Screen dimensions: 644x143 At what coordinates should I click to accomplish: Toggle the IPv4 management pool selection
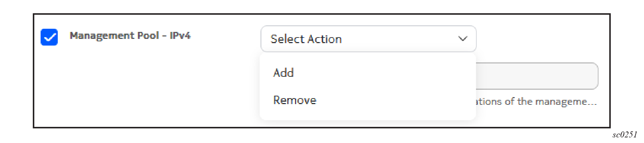click(x=49, y=37)
